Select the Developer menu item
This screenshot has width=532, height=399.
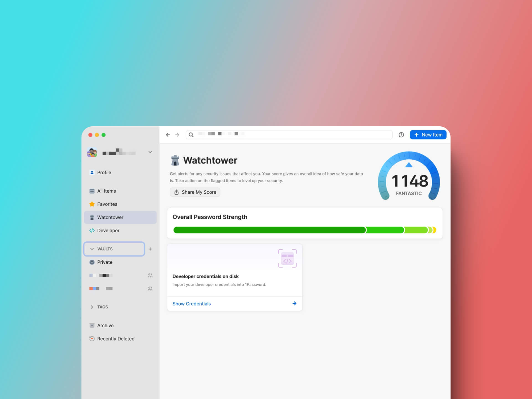(x=108, y=230)
